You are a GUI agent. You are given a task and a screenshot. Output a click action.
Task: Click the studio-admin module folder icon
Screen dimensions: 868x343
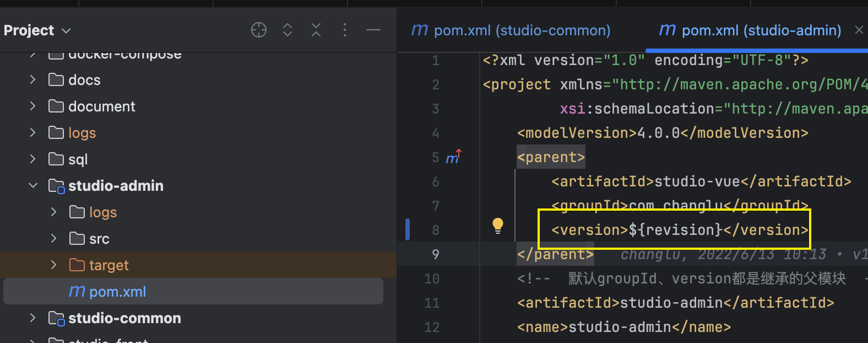click(x=56, y=186)
